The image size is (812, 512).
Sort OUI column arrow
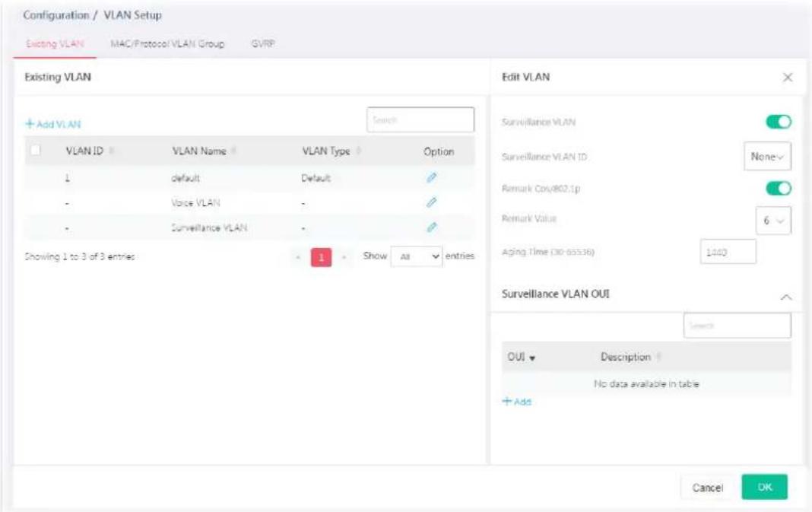[x=532, y=358]
